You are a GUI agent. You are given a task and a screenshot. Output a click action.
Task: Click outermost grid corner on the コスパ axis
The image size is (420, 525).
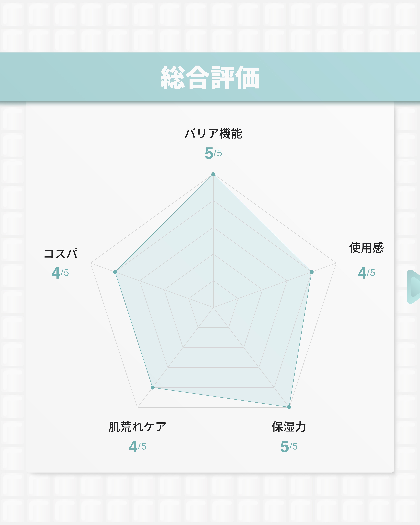click(x=91, y=263)
